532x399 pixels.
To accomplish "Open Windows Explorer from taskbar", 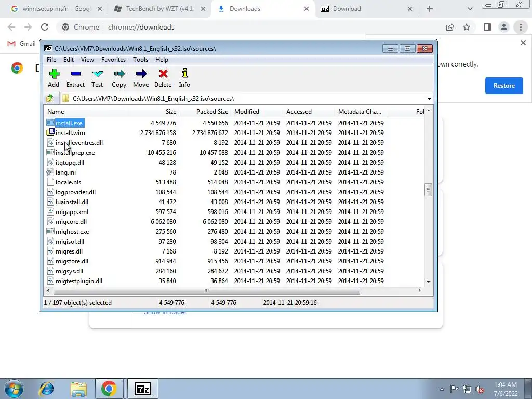I will point(78,389).
